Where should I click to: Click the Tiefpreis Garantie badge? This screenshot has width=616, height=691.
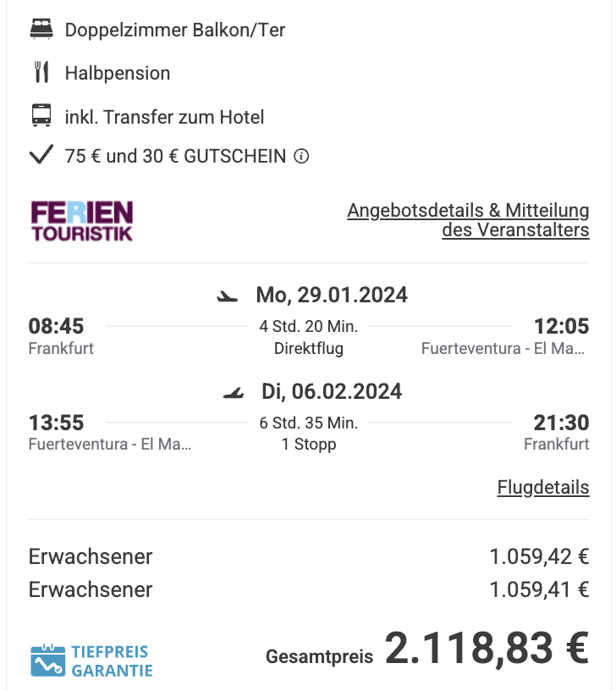[91, 661]
